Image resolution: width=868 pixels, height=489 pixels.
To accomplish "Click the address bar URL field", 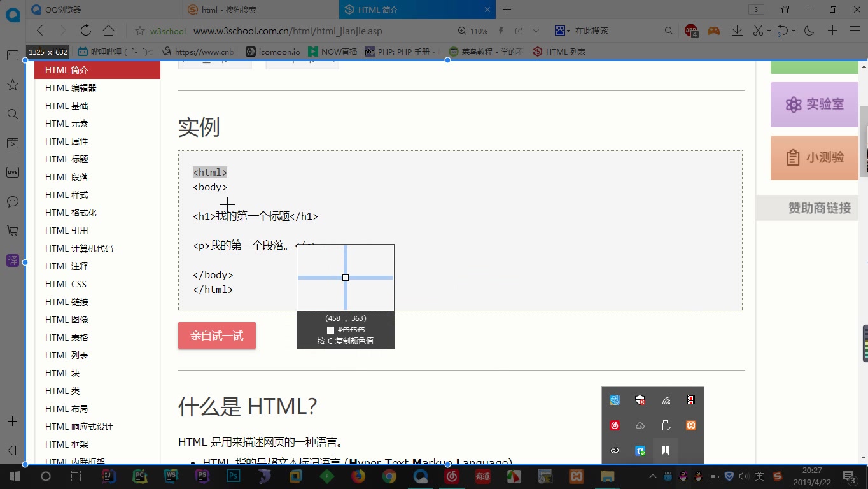I will (288, 31).
